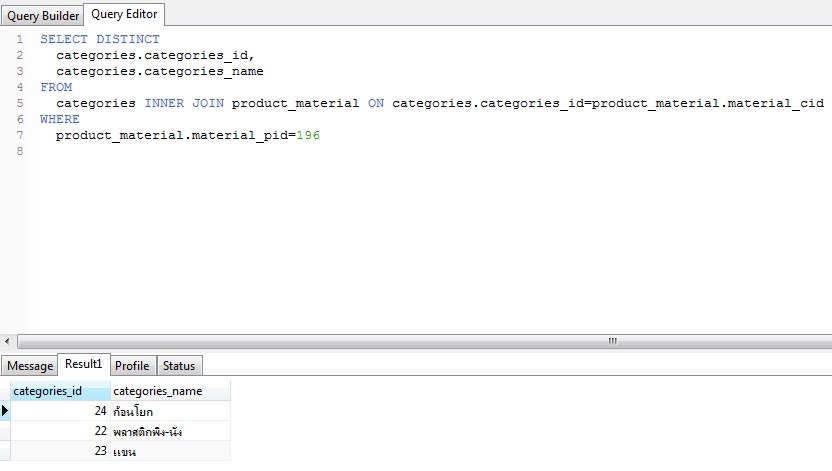Click the categories_id column header
This screenshot has width=832, height=471.
point(60,391)
